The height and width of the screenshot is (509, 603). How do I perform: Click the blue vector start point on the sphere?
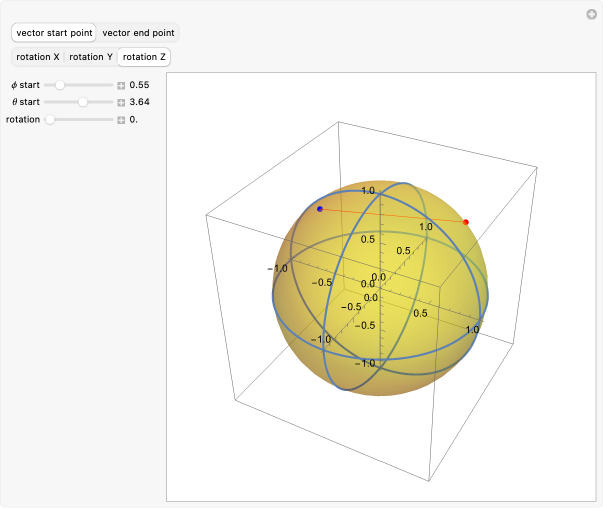point(320,208)
